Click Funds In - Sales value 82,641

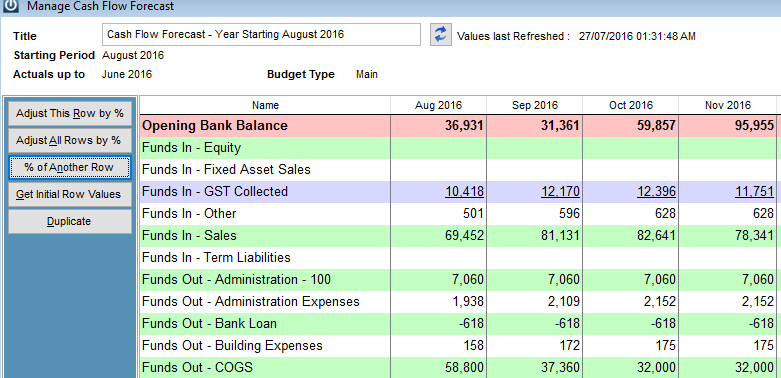tap(657, 236)
